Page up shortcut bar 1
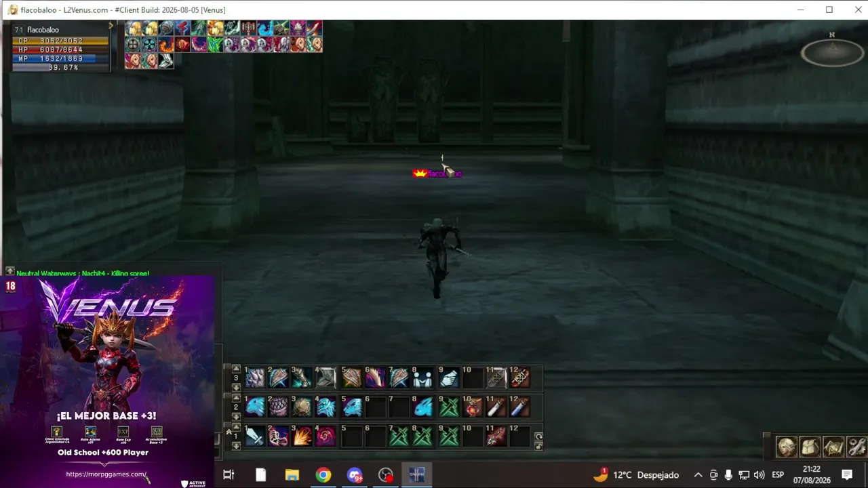Screen dimensions: 868x488 click(x=236, y=428)
